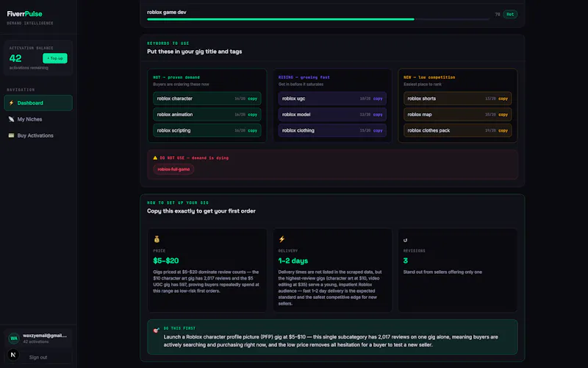The image size is (588, 368).
Task: Copy the roblox animation keyword
Action: (x=252, y=115)
